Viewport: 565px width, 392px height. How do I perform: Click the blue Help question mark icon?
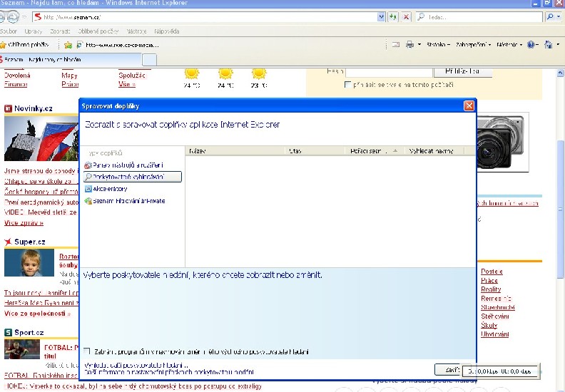531,45
